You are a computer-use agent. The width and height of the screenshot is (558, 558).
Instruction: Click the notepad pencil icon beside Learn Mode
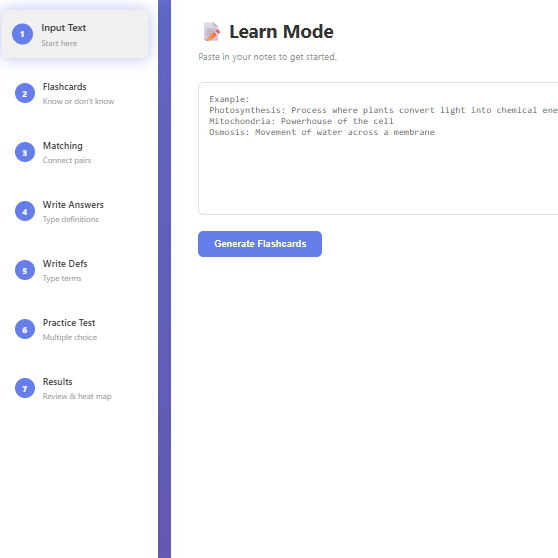pos(211,32)
